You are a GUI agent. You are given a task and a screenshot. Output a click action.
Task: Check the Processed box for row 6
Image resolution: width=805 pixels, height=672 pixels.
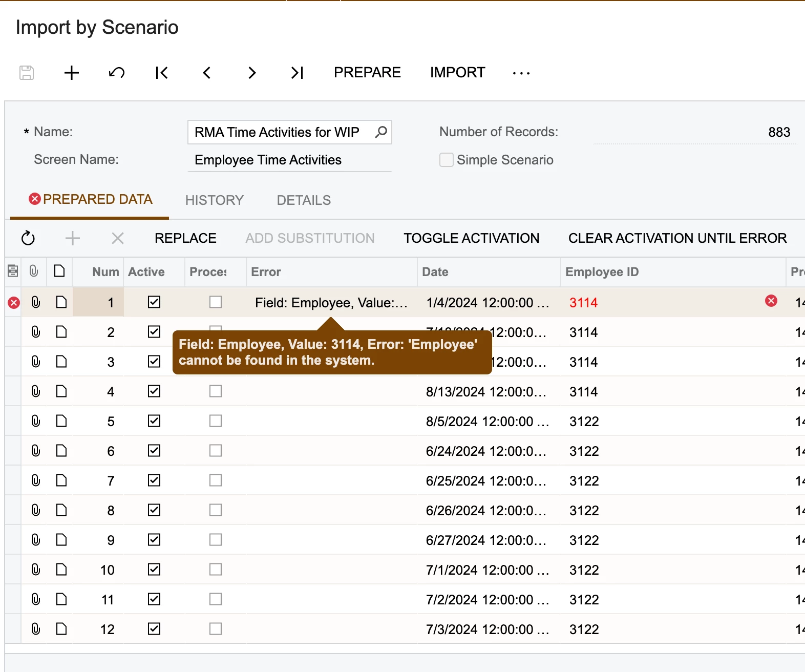coord(216,451)
